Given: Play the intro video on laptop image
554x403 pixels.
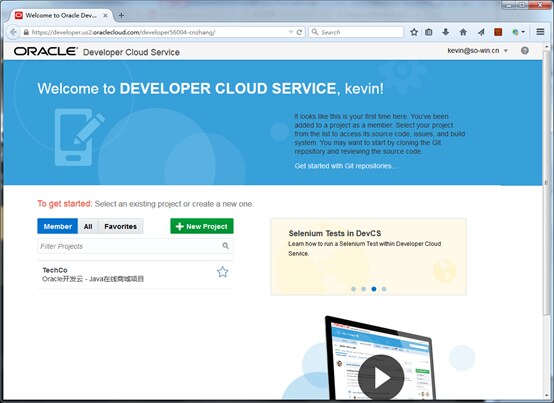Looking at the screenshot, I should point(381,377).
